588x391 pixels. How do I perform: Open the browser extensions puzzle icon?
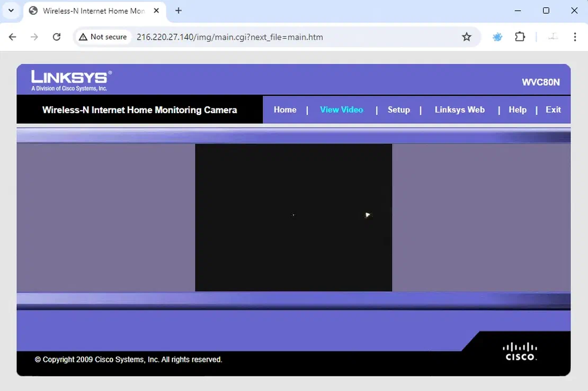520,37
